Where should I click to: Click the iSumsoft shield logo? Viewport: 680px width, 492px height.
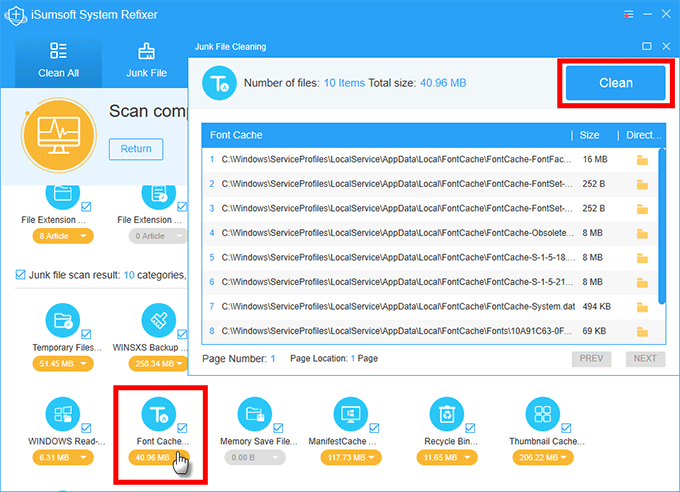pos(16,15)
